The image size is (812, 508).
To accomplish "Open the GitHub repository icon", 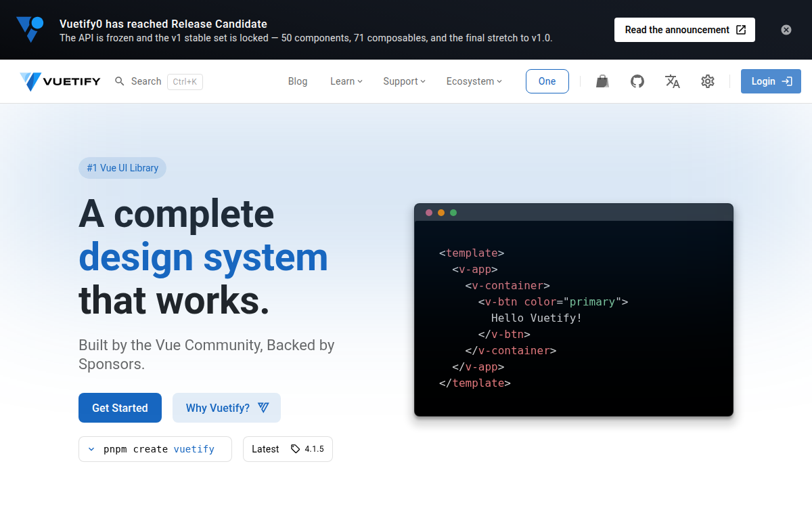I will [637, 81].
